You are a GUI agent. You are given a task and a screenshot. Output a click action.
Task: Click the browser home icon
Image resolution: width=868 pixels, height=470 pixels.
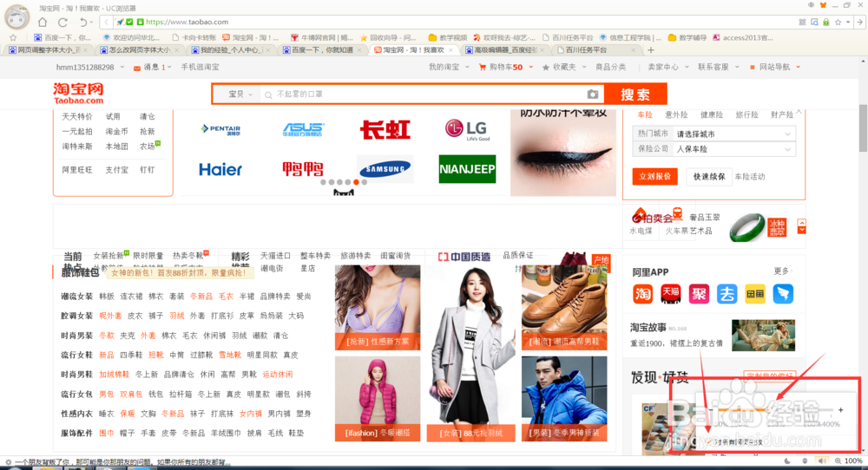point(43,23)
